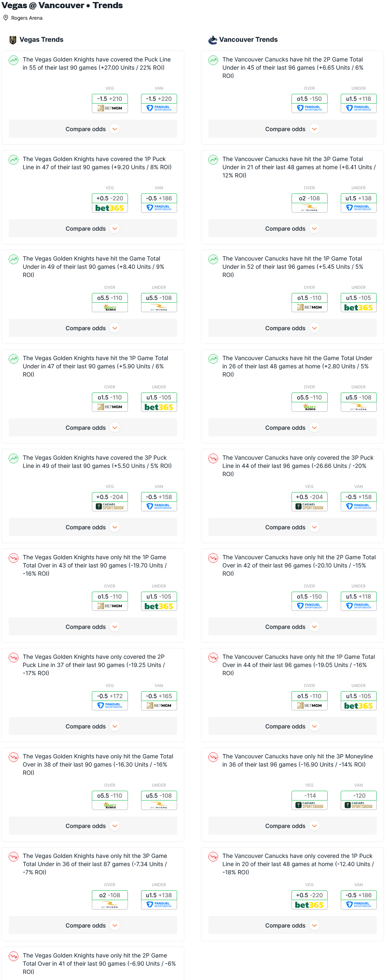385x980 pixels.
Task: Click bet365 logo under +0.5 -220 Vegas 1P
Action: [110, 208]
